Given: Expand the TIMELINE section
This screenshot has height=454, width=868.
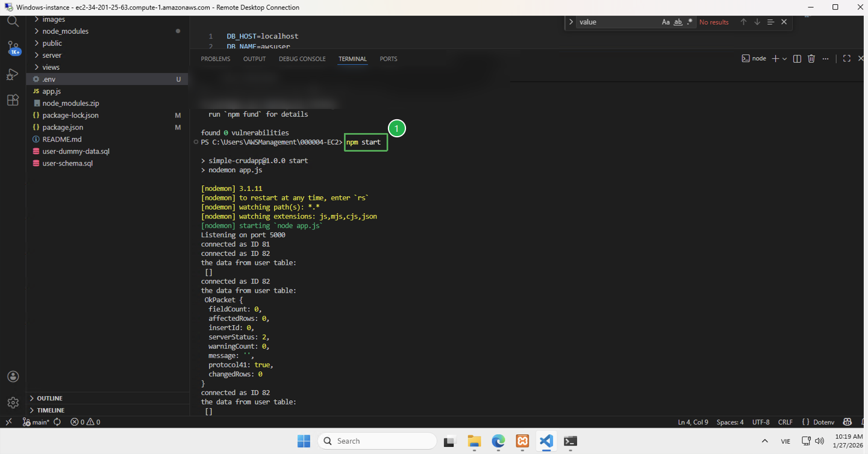Looking at the screenshot, I should (49, 410).
